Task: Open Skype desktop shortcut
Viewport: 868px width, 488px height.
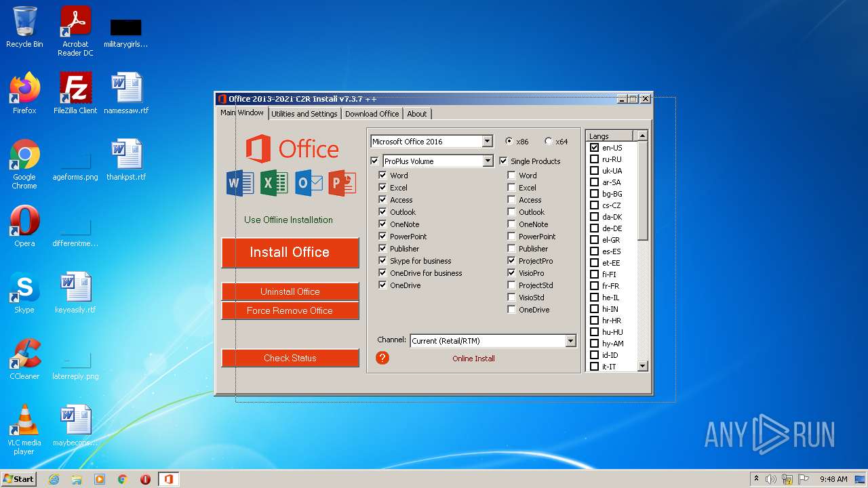Action: click(x=24, y=292)
